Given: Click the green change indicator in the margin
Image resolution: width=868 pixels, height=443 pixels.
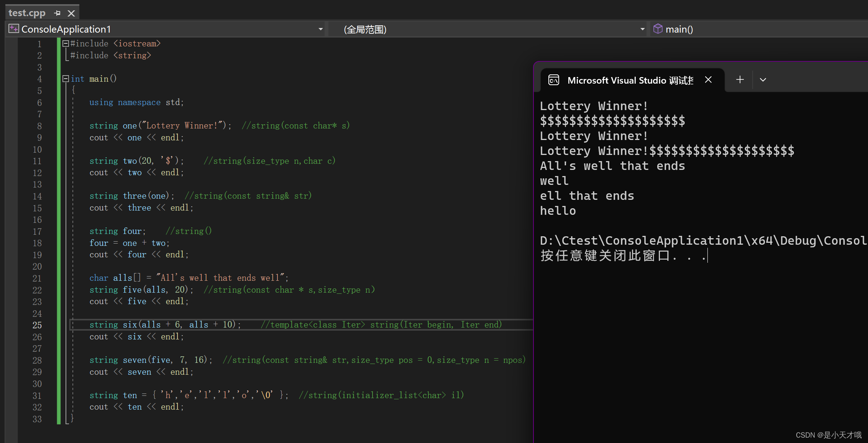Looking at the screenshot, I should tap(58, 230).
